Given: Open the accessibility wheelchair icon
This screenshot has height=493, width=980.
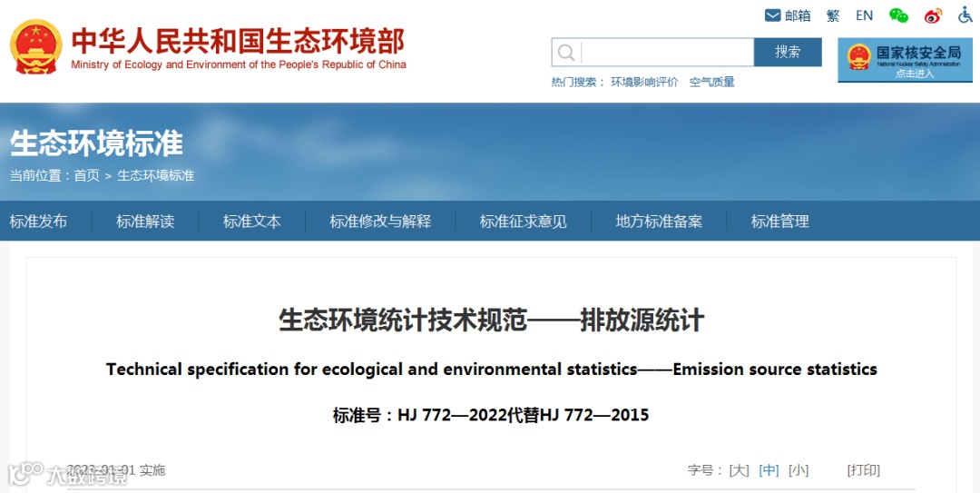Looking at the screenshot, I should click(965, 15).
